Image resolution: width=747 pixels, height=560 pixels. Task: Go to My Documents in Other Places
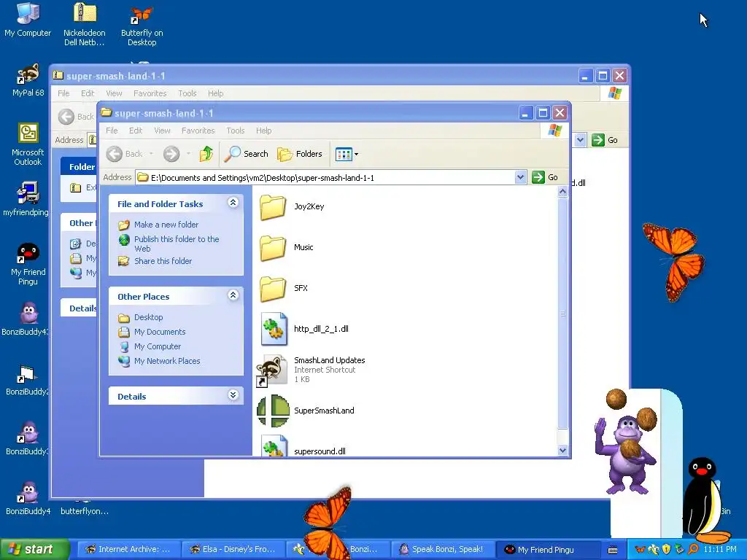point(160,332)
